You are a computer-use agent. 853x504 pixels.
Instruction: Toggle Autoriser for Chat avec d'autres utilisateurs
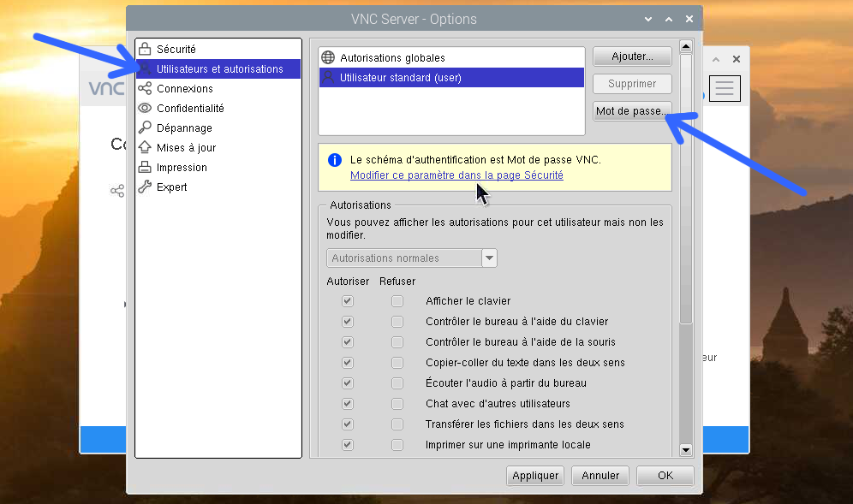348,404
